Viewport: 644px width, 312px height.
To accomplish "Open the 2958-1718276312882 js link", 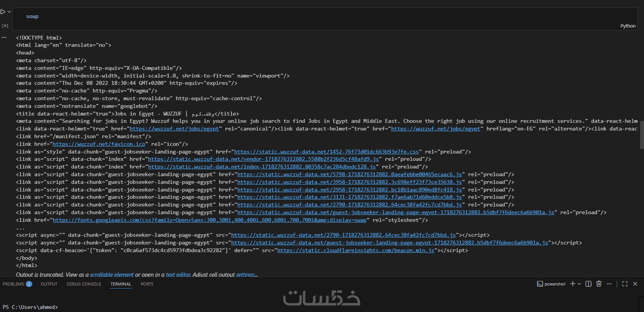I will point(350,190).
